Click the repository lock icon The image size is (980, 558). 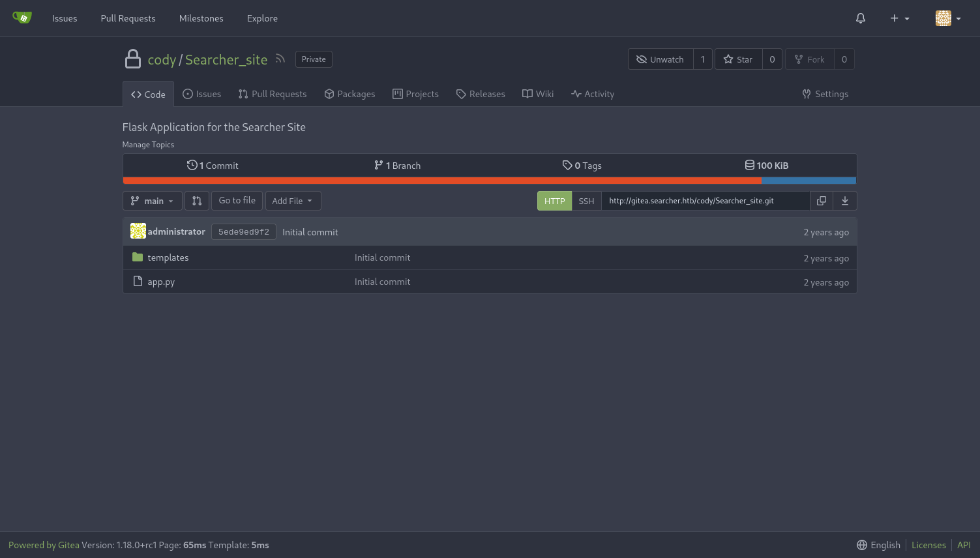133,59
